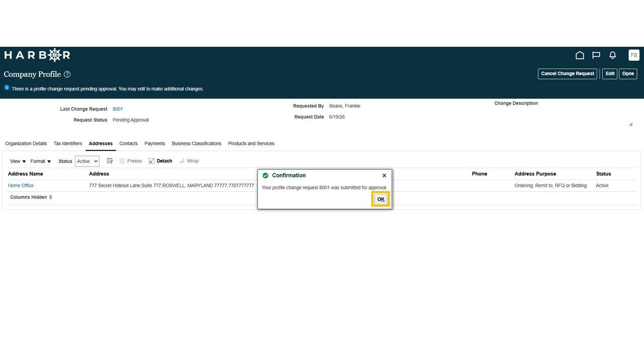The height and width of the screenshot is (362, 644).
Task: Click 'Pending Approval' request status value
Action: (x=131, y=120)
